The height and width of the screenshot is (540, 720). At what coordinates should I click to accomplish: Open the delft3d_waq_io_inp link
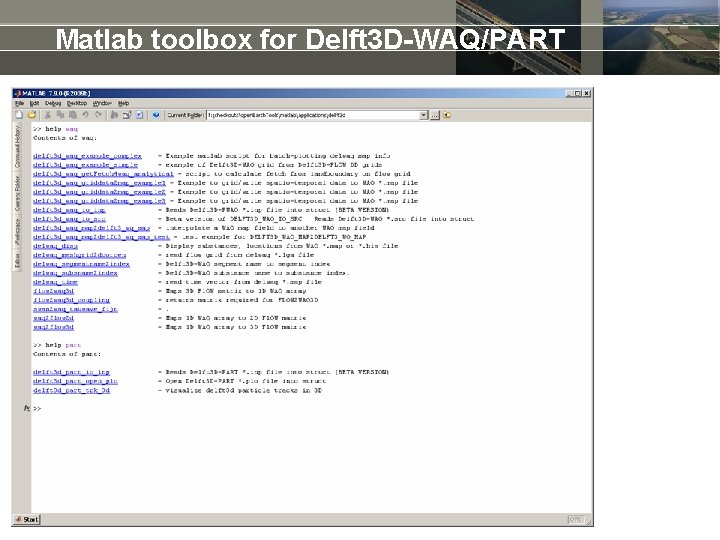69,210
